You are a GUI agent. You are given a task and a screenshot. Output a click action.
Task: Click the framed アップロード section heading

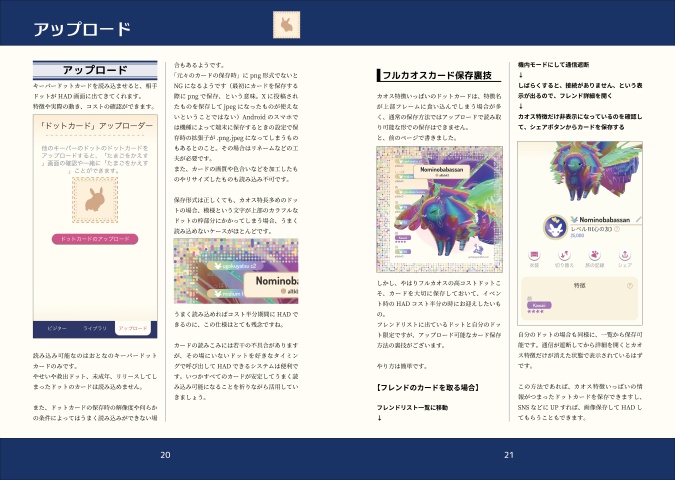95,70
